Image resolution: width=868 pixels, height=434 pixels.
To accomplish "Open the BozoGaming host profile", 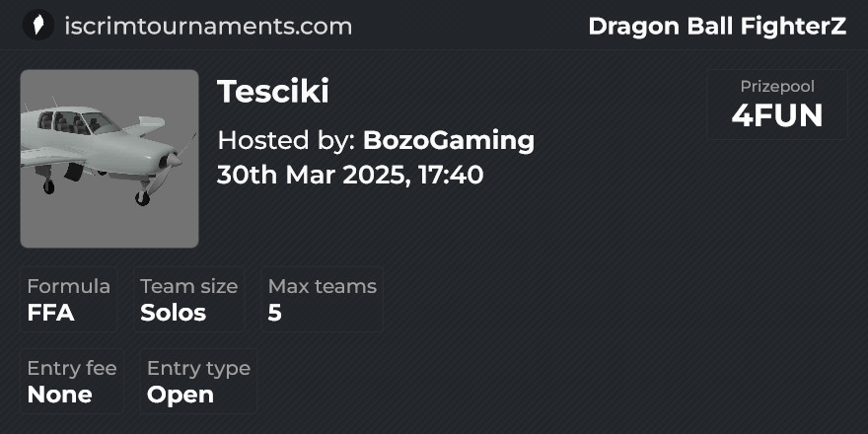I will click(449, 140).
